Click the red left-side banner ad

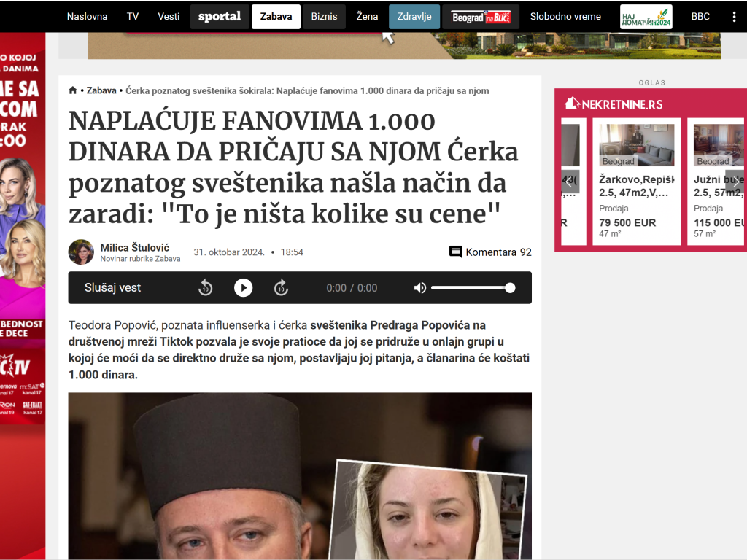tap(23, 295)
